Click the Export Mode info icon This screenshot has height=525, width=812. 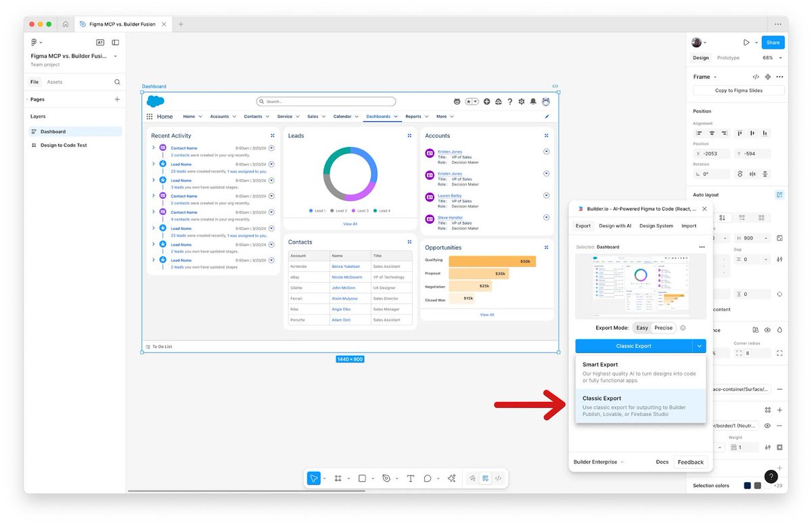click(x=683, y=328)
